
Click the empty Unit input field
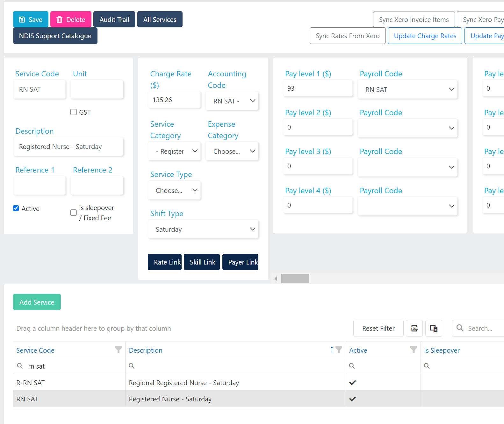tap(97, 89)
